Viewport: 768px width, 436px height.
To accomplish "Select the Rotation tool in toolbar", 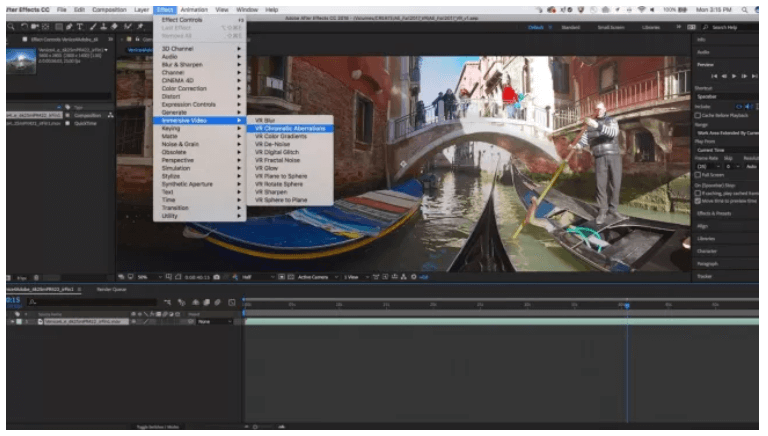I will pyautogui.click(x=24, y=26).
